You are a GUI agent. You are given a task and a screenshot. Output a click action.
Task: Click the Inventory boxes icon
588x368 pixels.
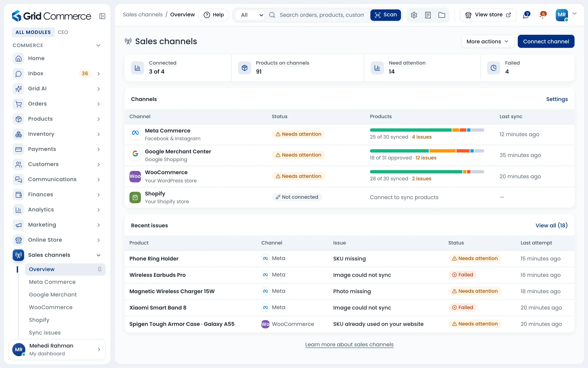(x=18, y=134)
